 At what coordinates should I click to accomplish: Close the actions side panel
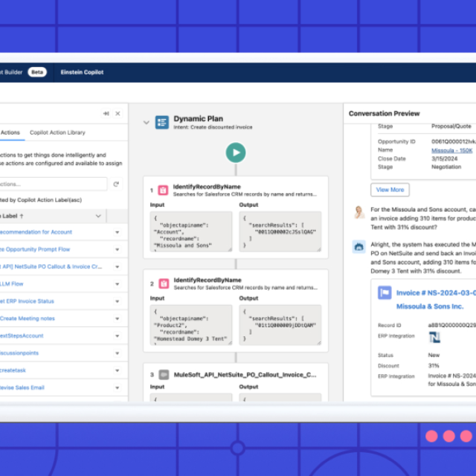(118, 114)
